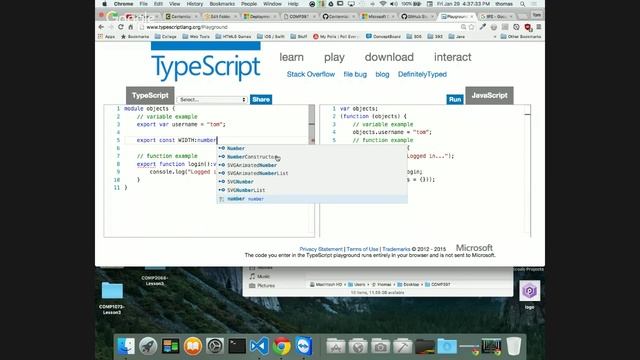Open the learn navigation link

coord(291,57)
